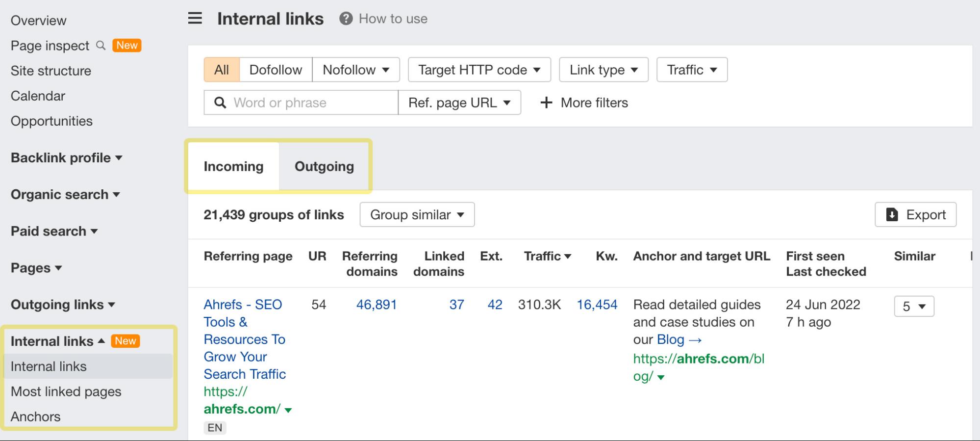The image size is (980, 441).
Task: Click the New badge beside Page inspect
Action: coord(127,45)
